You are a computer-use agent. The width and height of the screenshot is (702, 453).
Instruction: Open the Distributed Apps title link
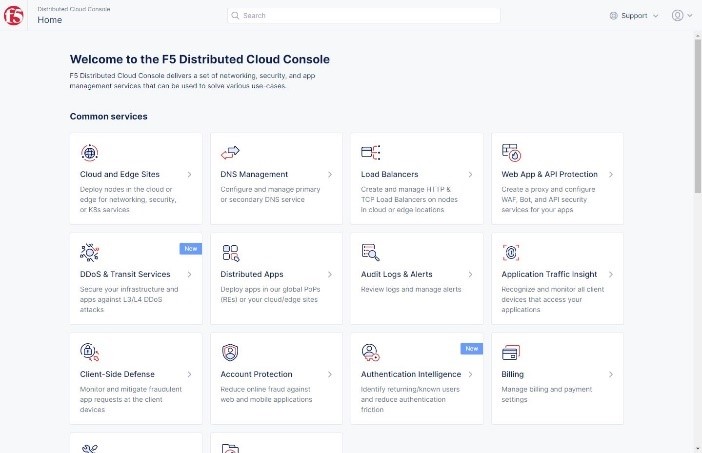click(x=252, y=274)
